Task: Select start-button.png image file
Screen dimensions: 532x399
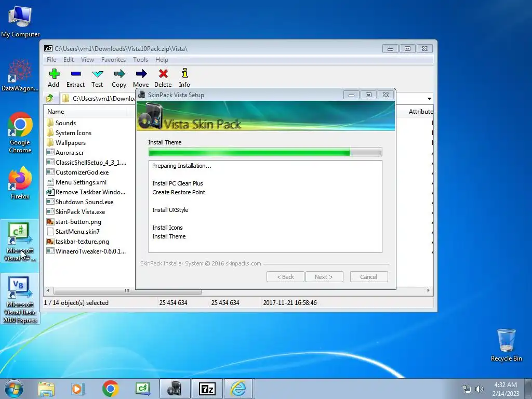Action: coord(78,221)
